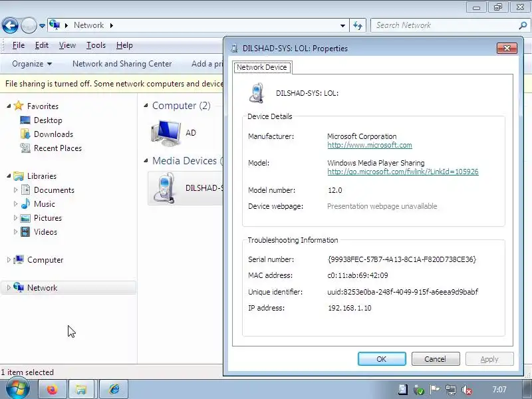The image size is (532, 399).
Task: Click the taskbar clock showing 7:07
Action: (x=499, y=390)
